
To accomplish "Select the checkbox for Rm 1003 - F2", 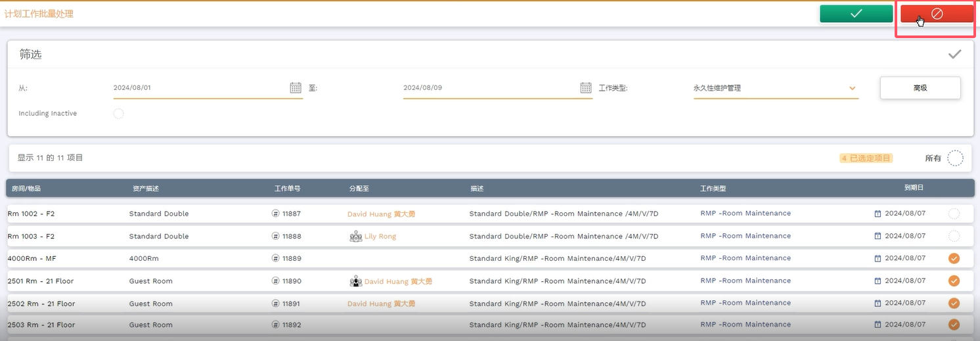I will 954,236.
